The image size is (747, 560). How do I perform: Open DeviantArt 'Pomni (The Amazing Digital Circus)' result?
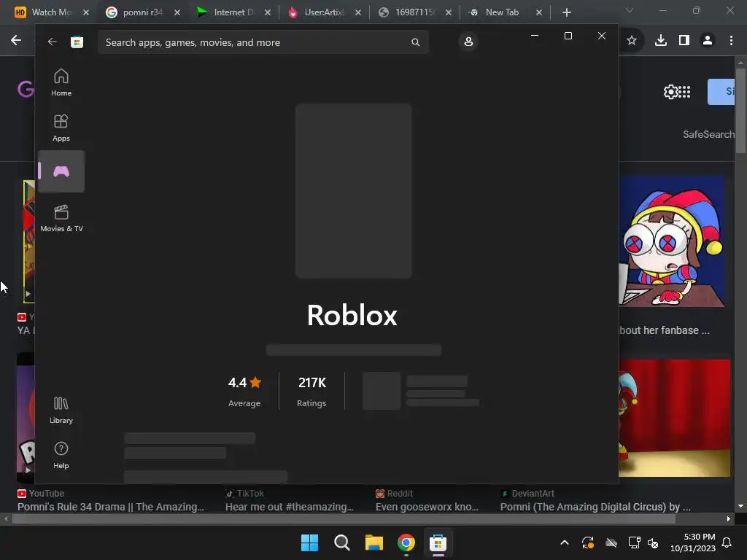(x=595, y=507)
